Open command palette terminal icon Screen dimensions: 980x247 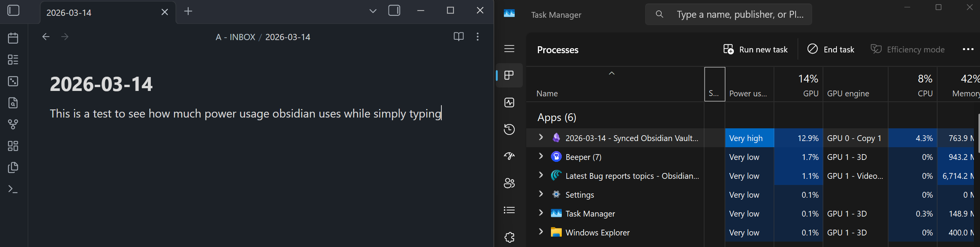point(13,189)
